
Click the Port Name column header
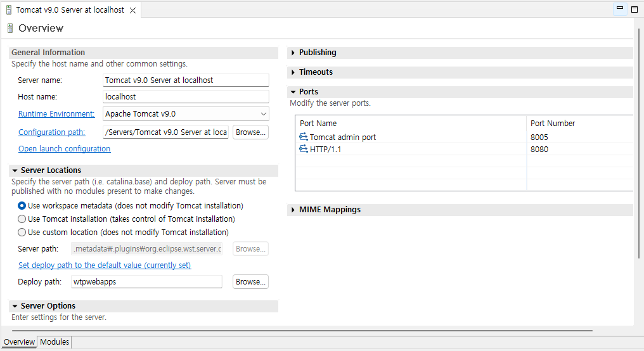(411, 123)
